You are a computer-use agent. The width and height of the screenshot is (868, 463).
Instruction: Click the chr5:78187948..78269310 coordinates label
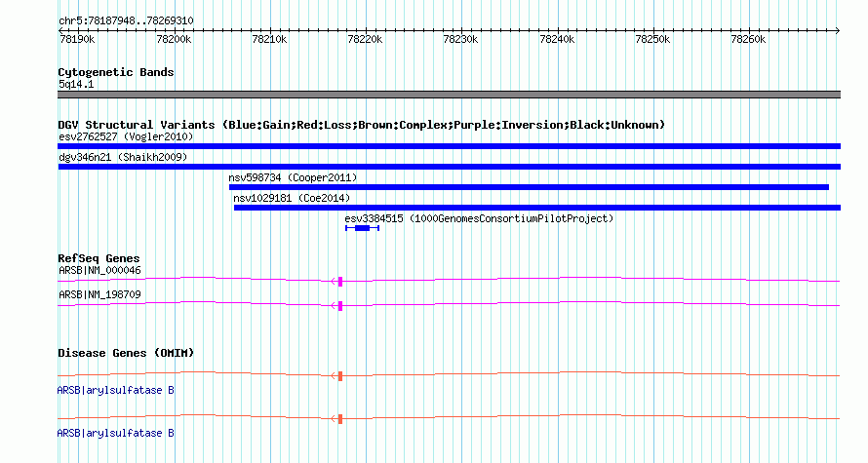tap(126, 21)
